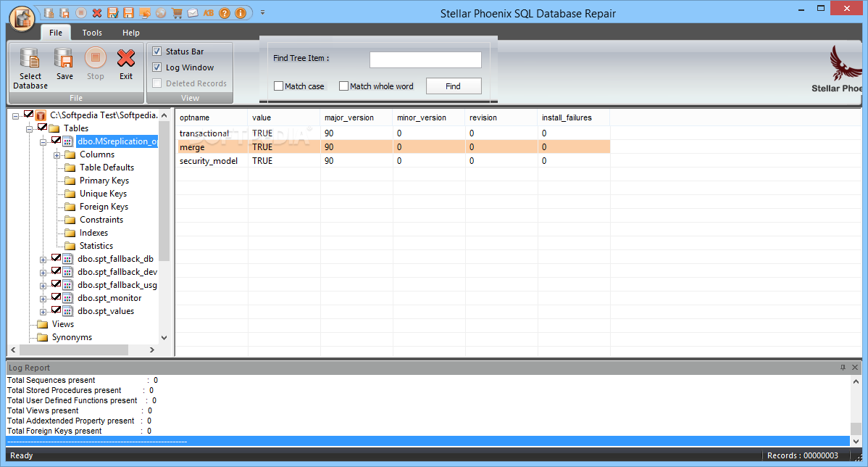868x467 pixels.
Task: Select the Synonyms folder in the tree
Action: tap(72, 337)
